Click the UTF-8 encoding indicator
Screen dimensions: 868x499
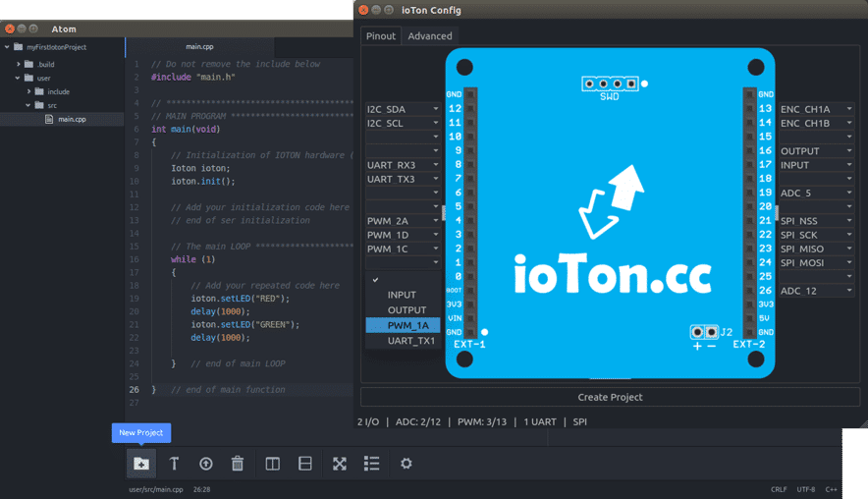point(806,489)
